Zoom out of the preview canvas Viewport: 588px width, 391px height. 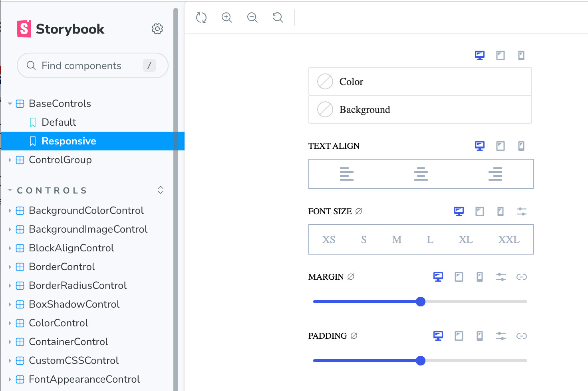click(x=252, y=18)
